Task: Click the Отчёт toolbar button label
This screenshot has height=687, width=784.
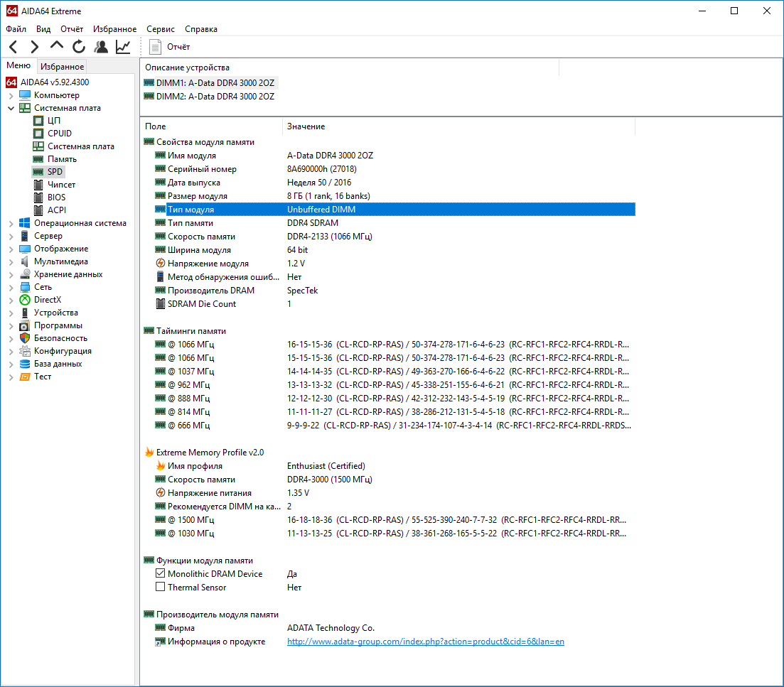Action: tap(178, 47)
